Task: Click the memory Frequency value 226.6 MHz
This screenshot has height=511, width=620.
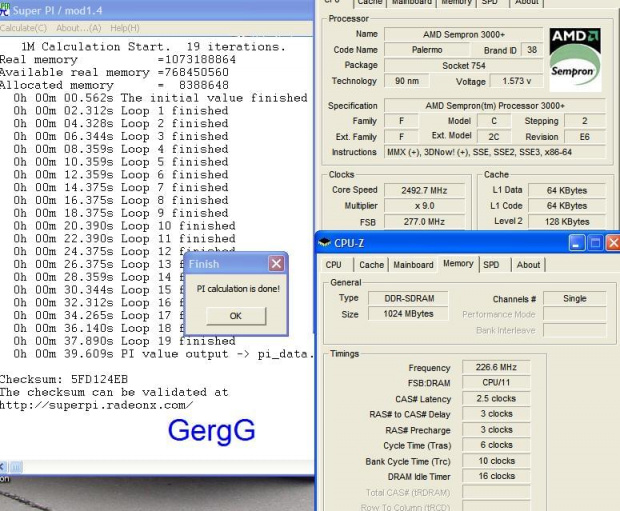Action: 496,367
